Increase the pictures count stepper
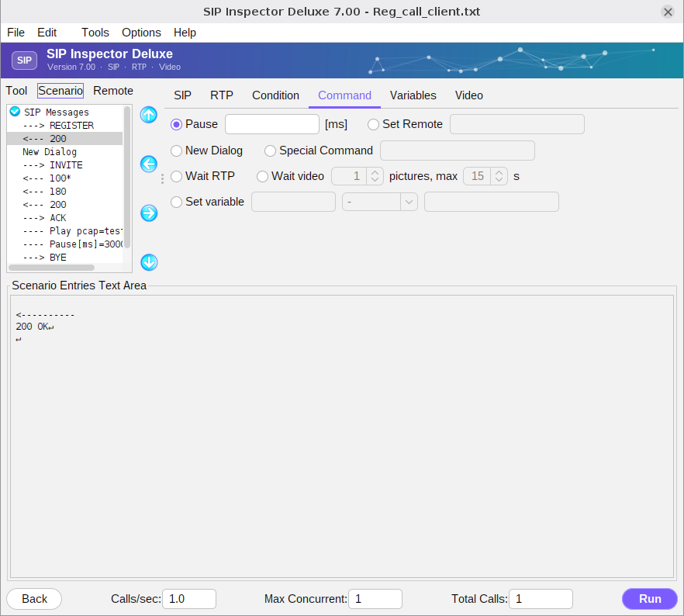This screenshot has width=684, height=616. click(375, 172)
